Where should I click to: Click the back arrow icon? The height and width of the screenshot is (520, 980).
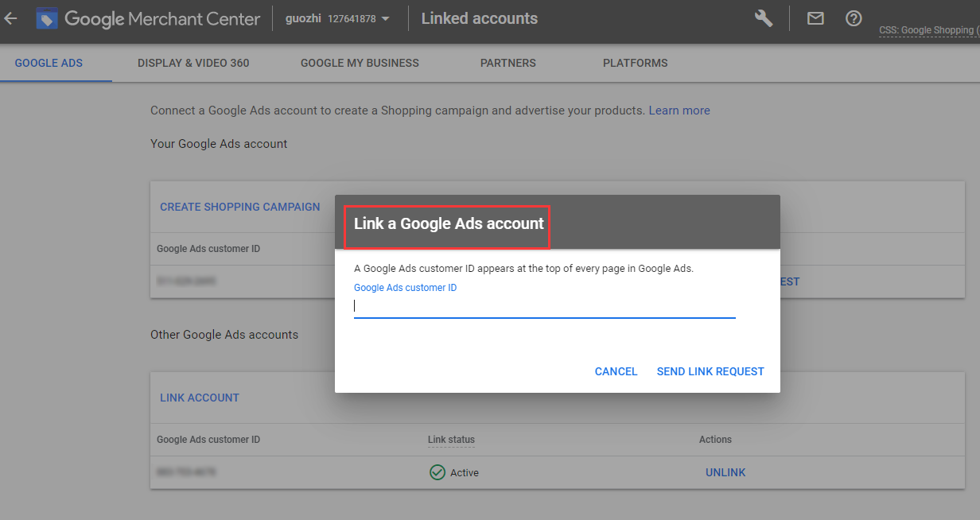(10, 18)
